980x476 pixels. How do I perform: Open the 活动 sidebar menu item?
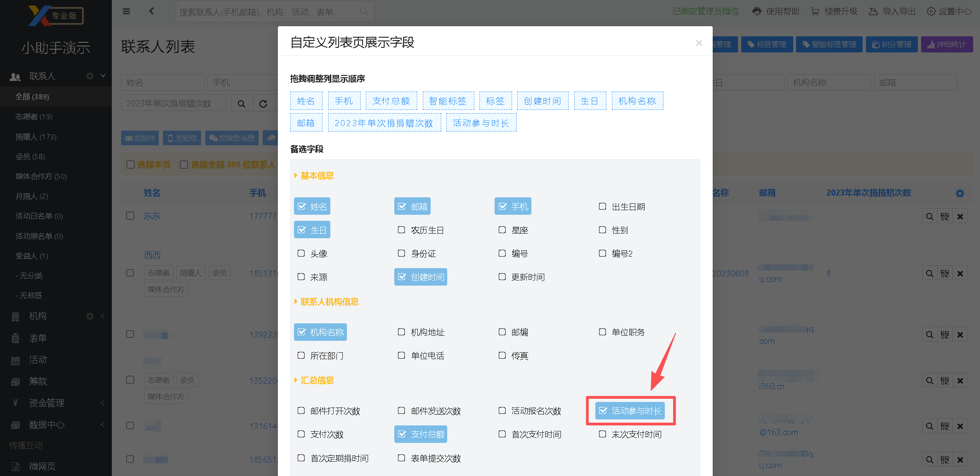pyautogui.click(x=38, y=360)
